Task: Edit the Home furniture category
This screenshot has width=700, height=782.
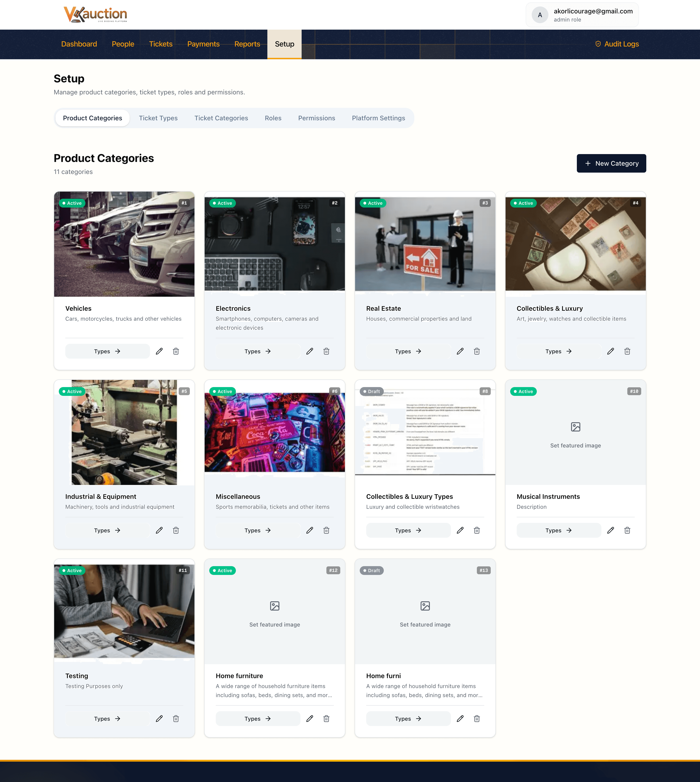Action: 310,719
